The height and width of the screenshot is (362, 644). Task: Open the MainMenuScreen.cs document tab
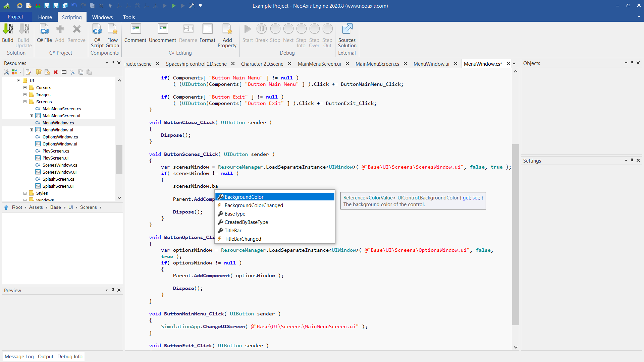(377, 64)
